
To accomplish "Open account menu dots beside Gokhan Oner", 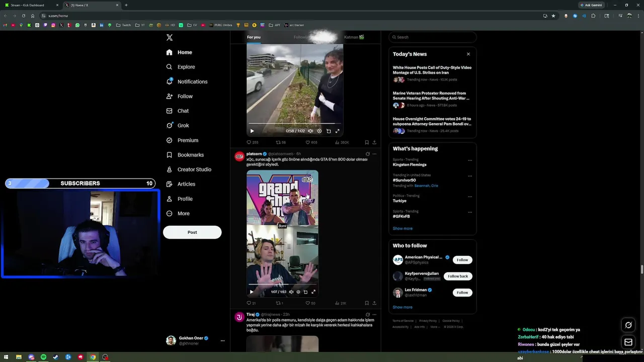I will (222, 341).
